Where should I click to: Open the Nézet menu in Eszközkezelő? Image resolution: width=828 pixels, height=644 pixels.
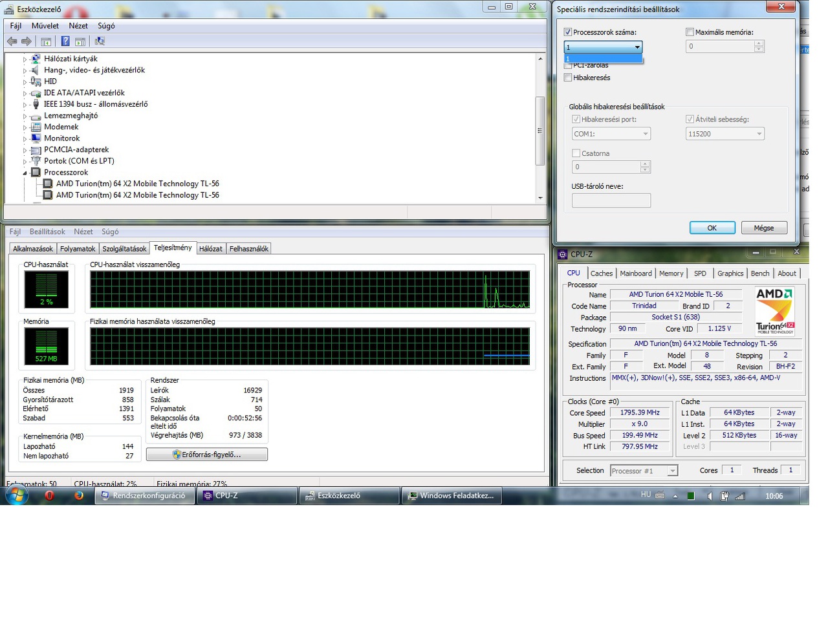[x=78, y=26]
